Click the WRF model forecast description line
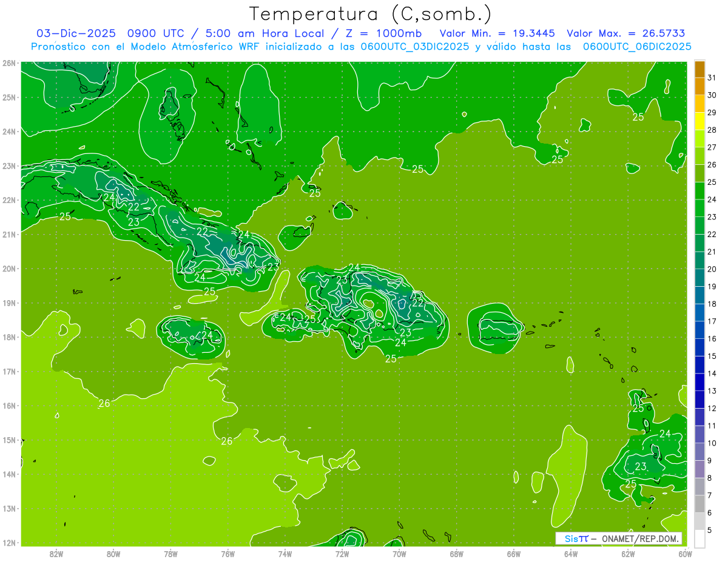 click(x=362, y=47)
